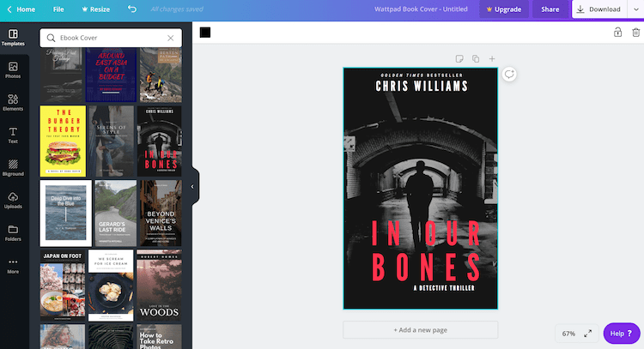Select The Burger Theory template
Viewport: 644px width, 349px height.
click(63, 141)
